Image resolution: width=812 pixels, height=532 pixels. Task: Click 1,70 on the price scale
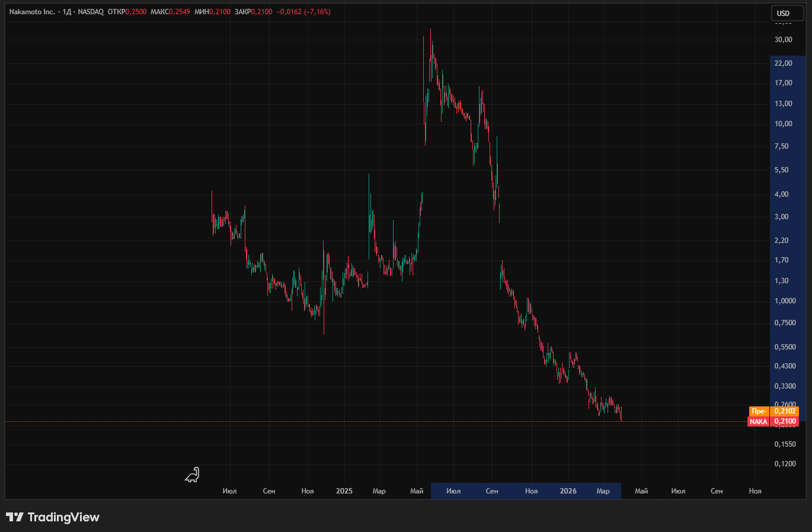point(781,260)
